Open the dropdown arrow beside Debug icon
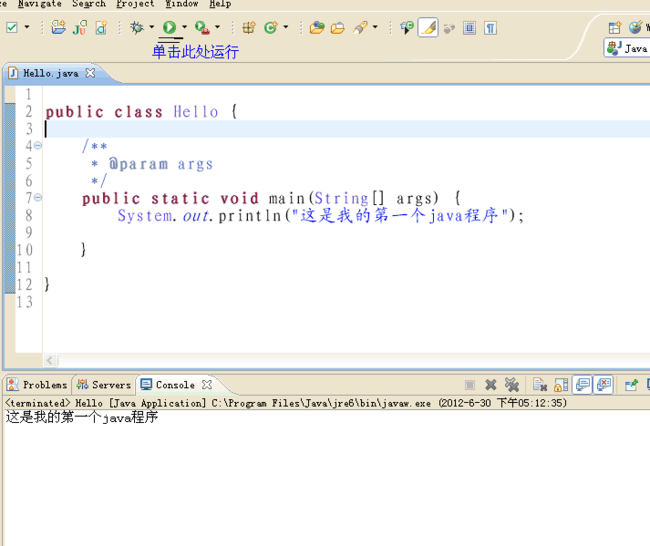 tap(152, 27)
